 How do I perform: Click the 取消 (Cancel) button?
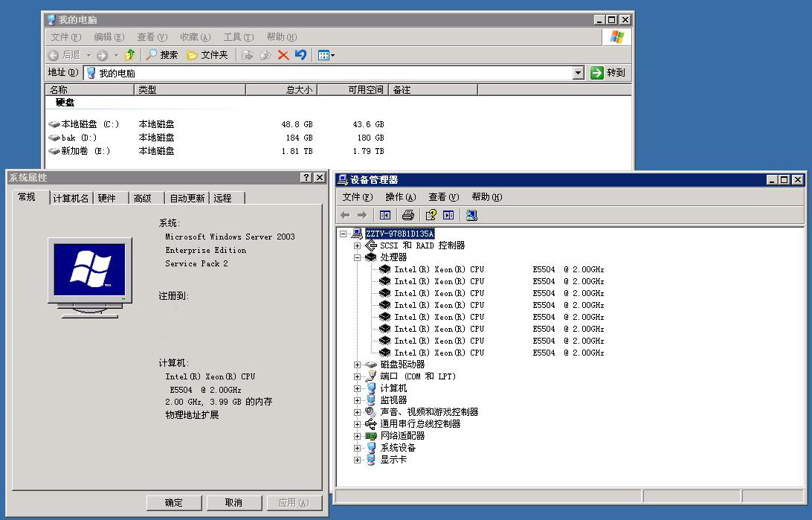tap(233, 503)
